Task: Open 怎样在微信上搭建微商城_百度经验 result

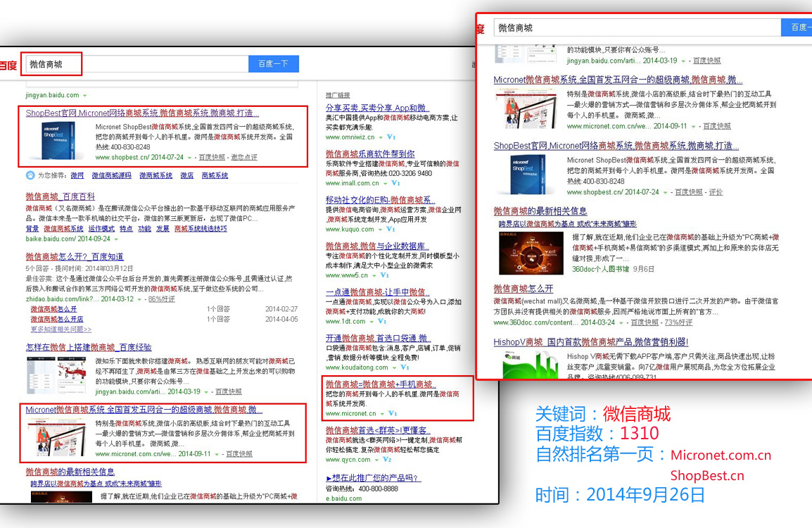Action: (89, 347)
